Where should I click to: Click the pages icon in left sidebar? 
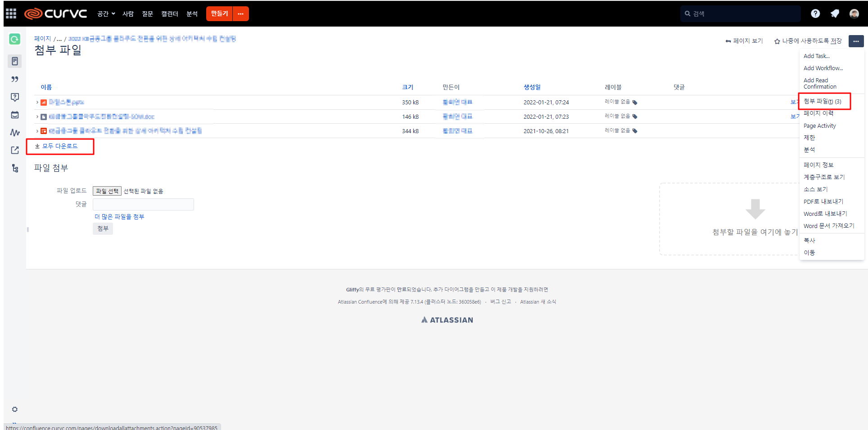pyautogui.click(x=15, y=61)
